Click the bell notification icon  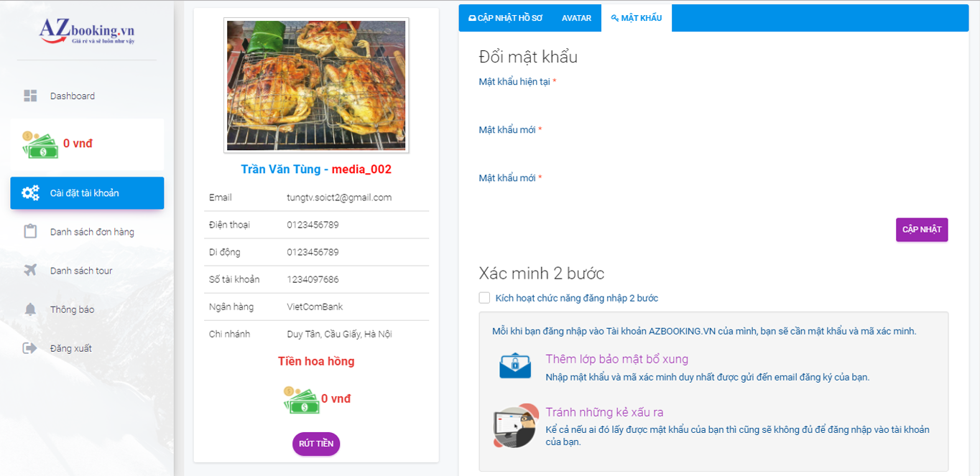coord(30,309)
